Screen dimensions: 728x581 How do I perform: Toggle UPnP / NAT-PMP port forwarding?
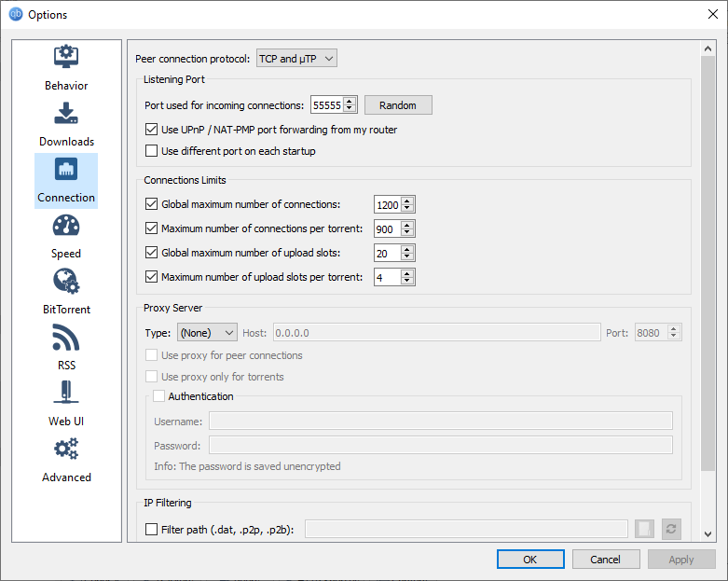151,129
